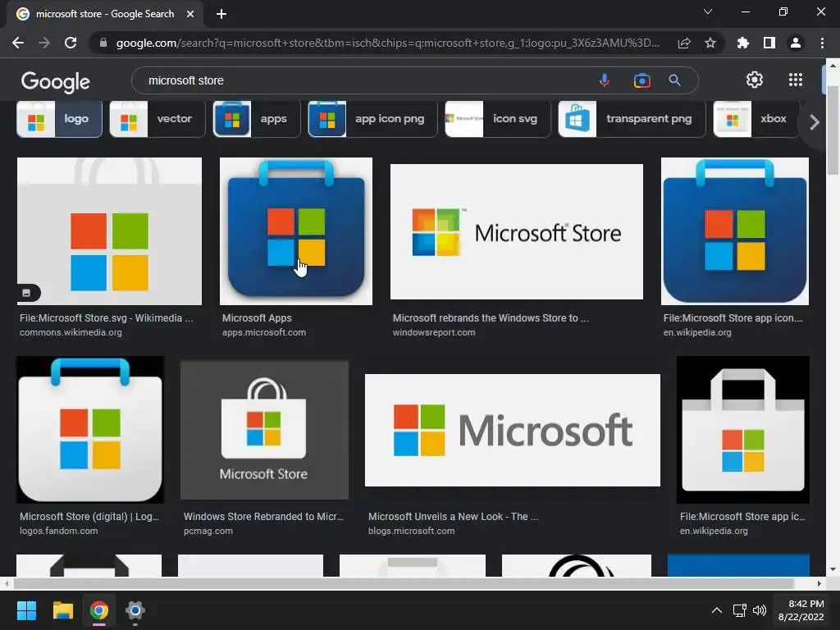
Task: Select the 'xbox' filter chip
Action: 756,119
